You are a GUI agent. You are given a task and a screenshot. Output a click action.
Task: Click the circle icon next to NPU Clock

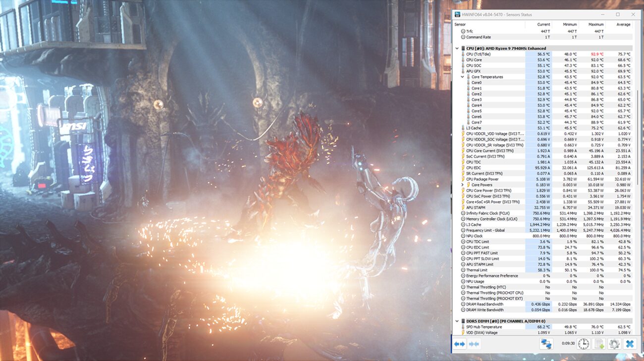point(463,236)
